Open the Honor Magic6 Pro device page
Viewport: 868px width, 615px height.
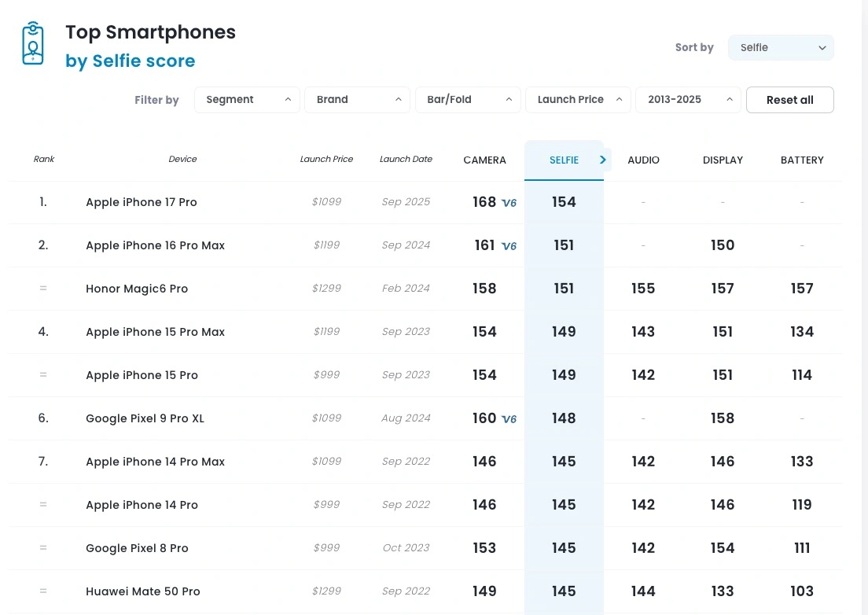click(137, 289)
